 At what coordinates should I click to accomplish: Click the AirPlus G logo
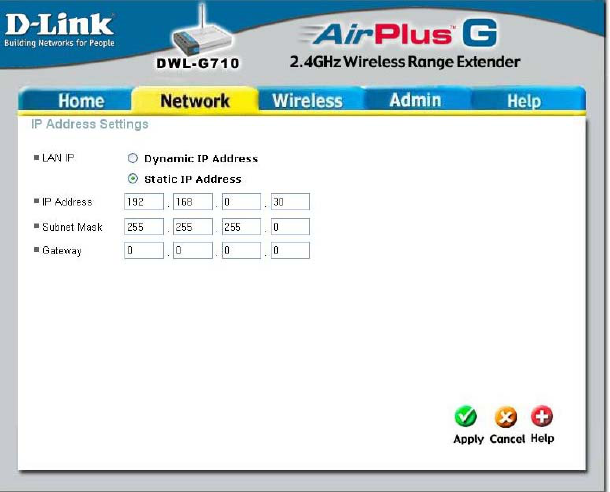[399, 33]
